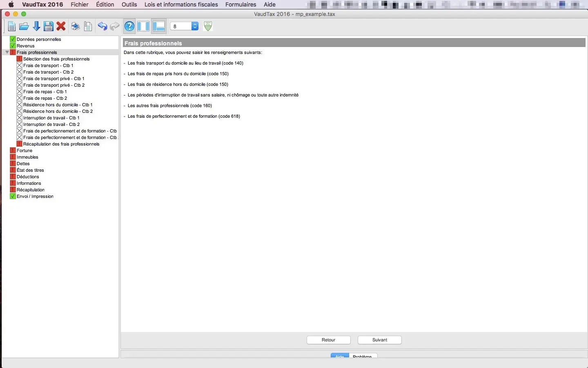Select État des titres in the tree
The height and width of the screenshot is (368, 588).
tap(30, 170)
